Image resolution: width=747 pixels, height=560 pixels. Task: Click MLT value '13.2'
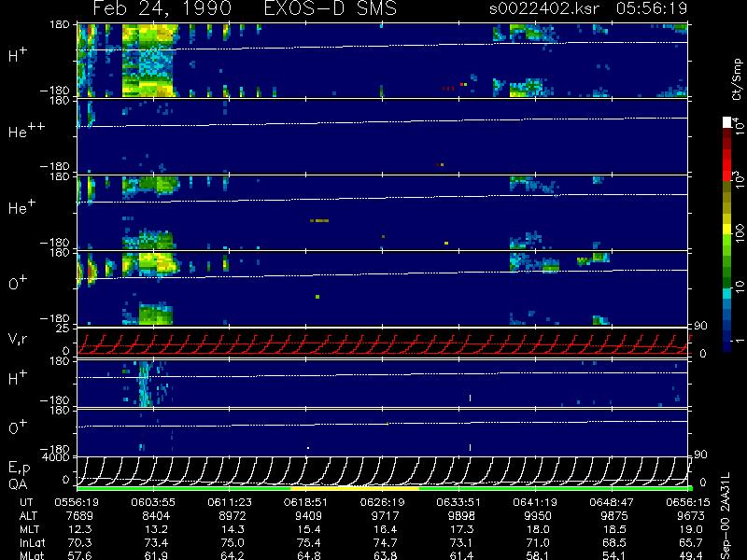pos(156,529)
